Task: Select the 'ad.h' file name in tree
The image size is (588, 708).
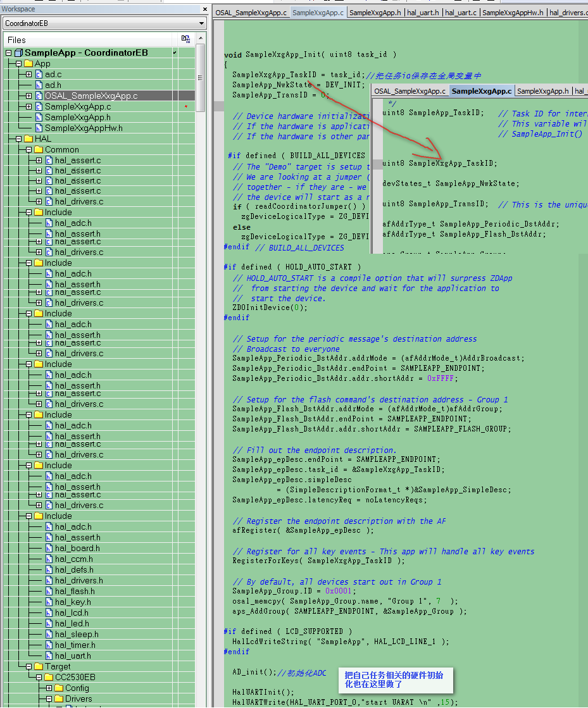Action: tap(53, 85)
